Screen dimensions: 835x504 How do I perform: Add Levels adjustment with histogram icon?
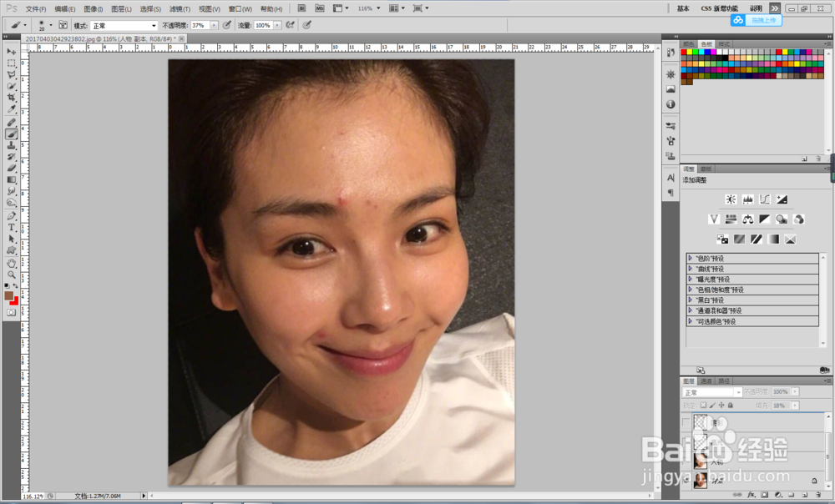tap(747, 199)
